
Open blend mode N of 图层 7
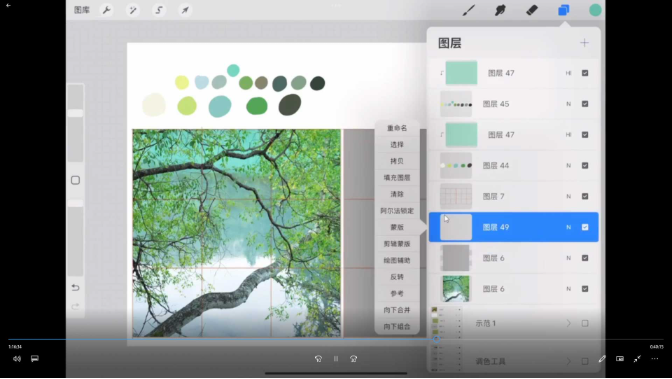(568, 196)
